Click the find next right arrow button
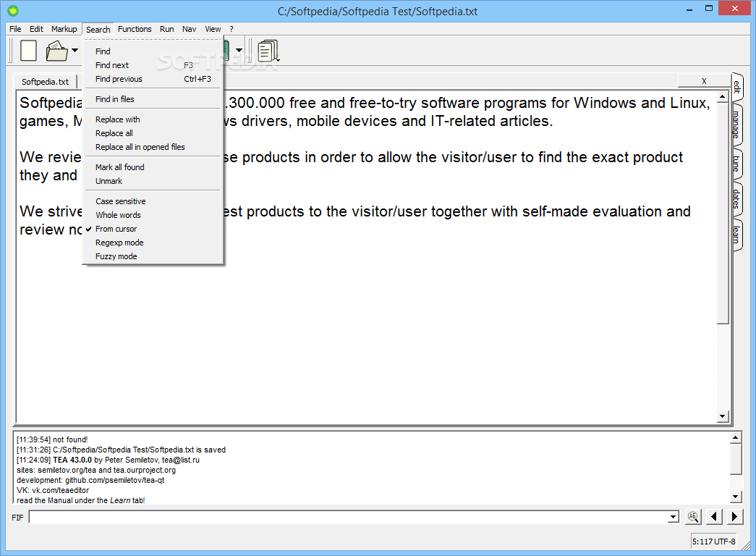Screen dimensions: 756x556 (x=734, y=516)
